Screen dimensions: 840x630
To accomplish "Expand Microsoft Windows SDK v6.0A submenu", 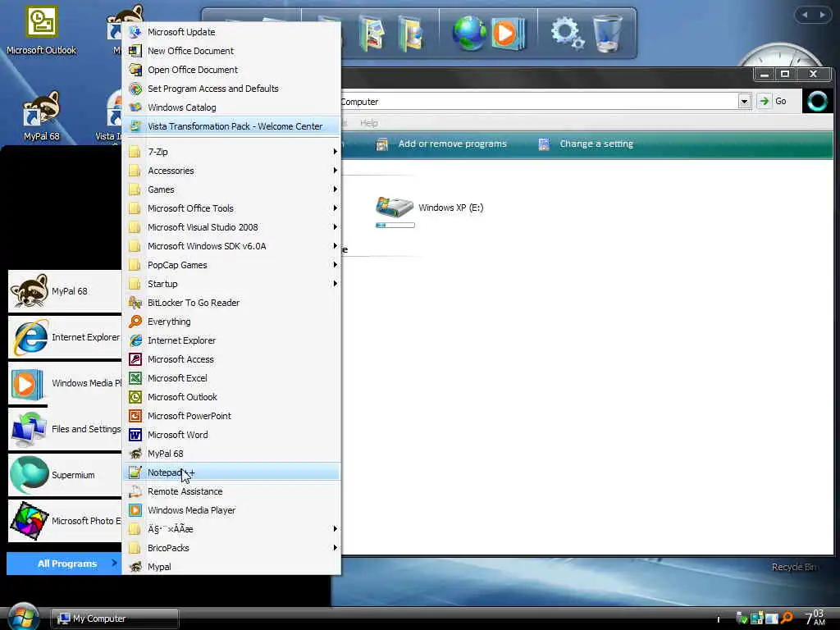I will pos(232,246).
